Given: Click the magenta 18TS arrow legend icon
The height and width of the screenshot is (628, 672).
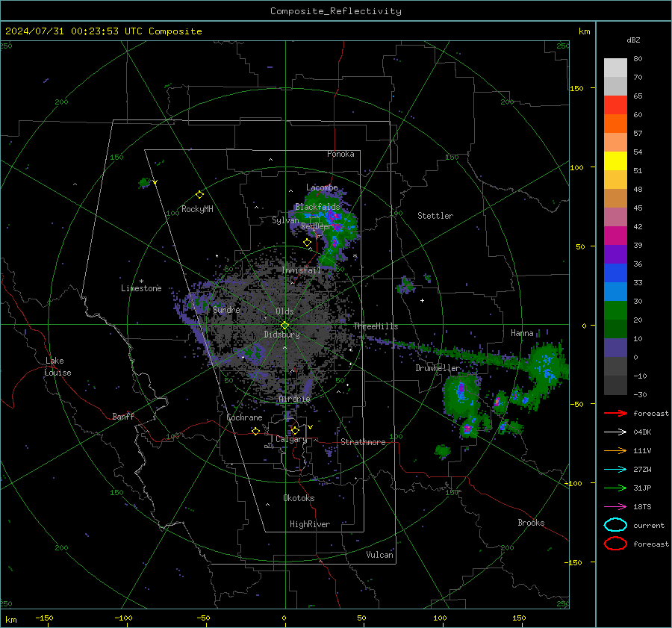Looking at the screenshot, I should pos(615,507).
